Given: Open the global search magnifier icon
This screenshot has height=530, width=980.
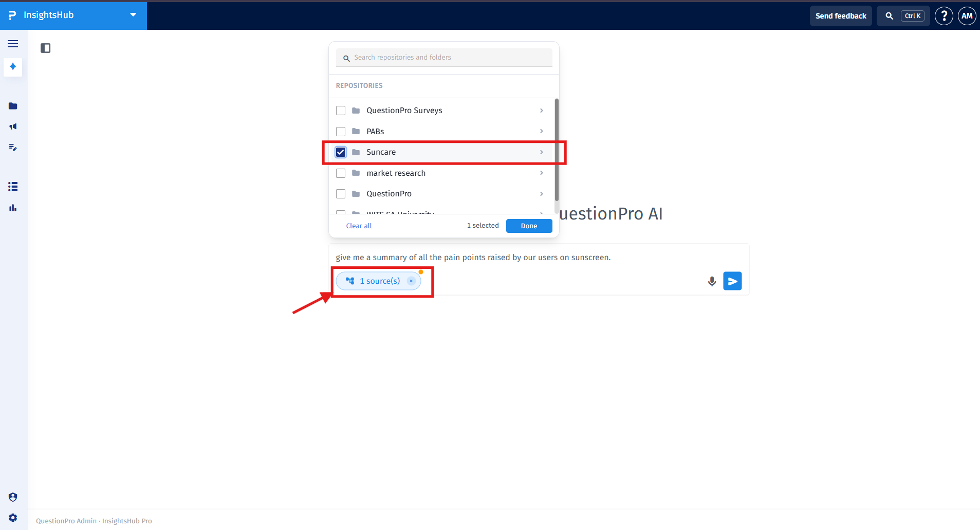Looking at the screenshot, I should tap(889, 16).
